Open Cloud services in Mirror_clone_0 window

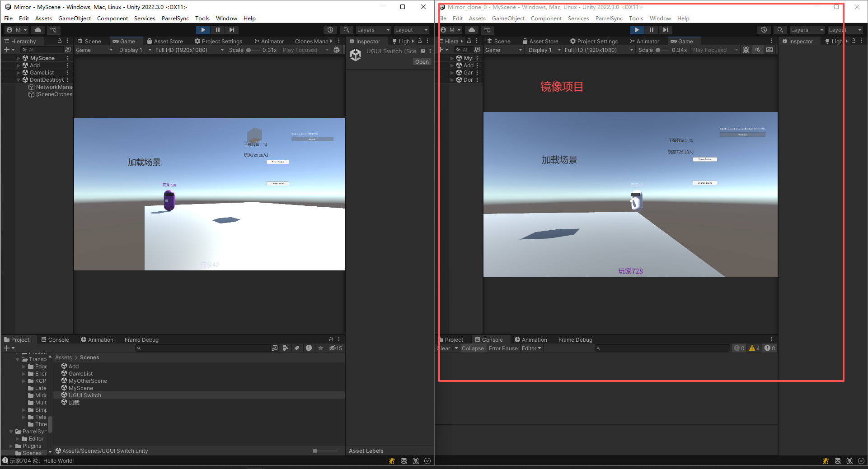pos(472,30)
